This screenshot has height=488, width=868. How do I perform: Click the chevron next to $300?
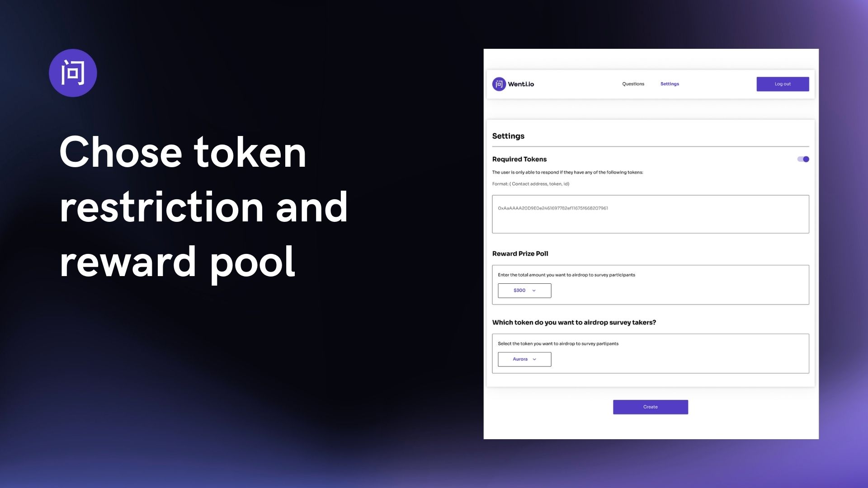534,291
